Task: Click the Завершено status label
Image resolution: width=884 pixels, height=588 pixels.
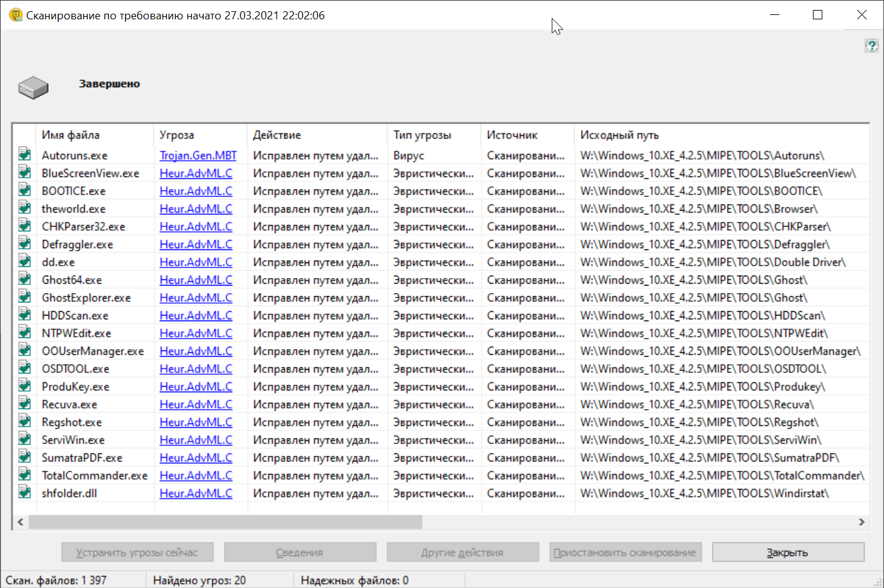Action: [110, 84]
